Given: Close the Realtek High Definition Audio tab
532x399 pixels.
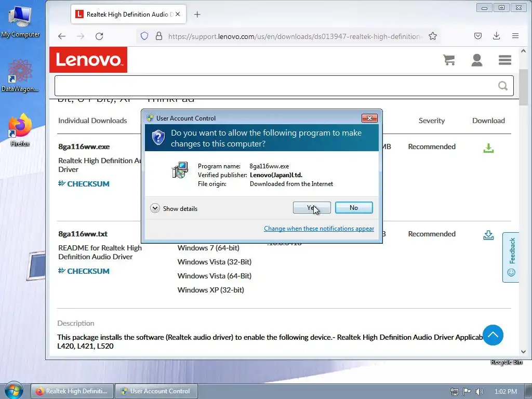Looking at the screenshot, I should [178, 14].
